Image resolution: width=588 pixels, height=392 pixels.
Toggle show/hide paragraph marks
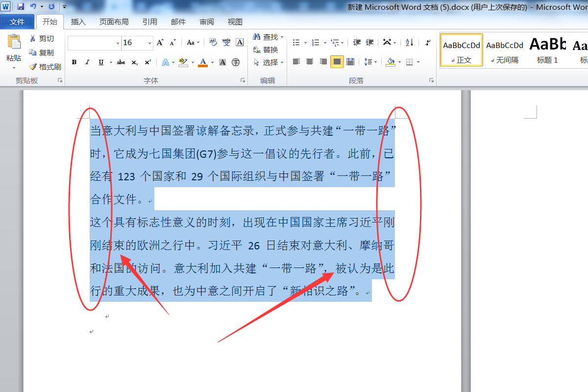(x=428, y=43)
